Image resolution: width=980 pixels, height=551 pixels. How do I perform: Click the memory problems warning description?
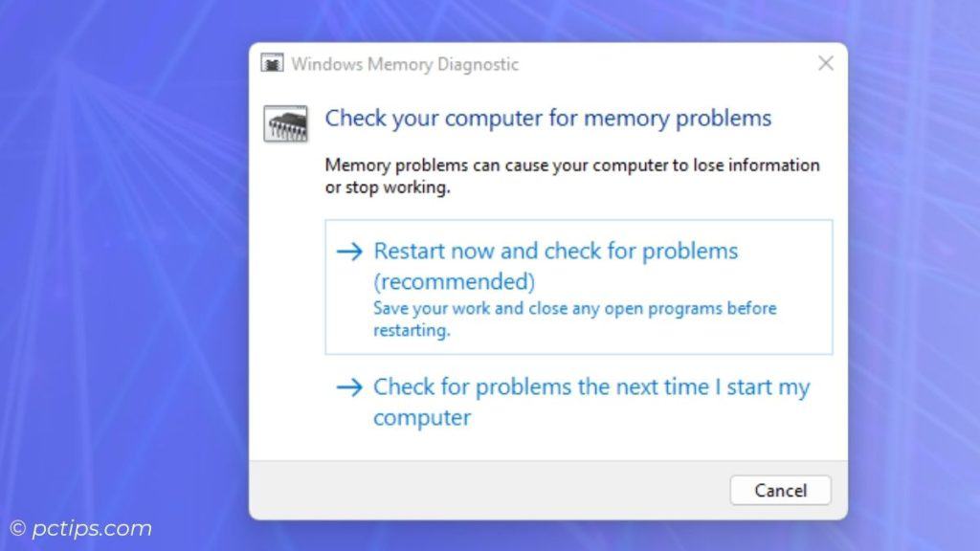tap(572, 176)
